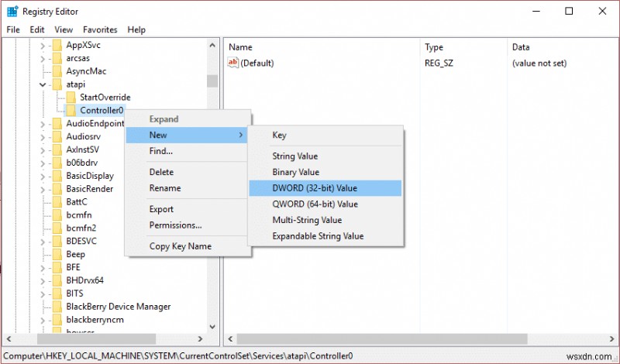Expand the BDESVC tree node

click(43, 241)
